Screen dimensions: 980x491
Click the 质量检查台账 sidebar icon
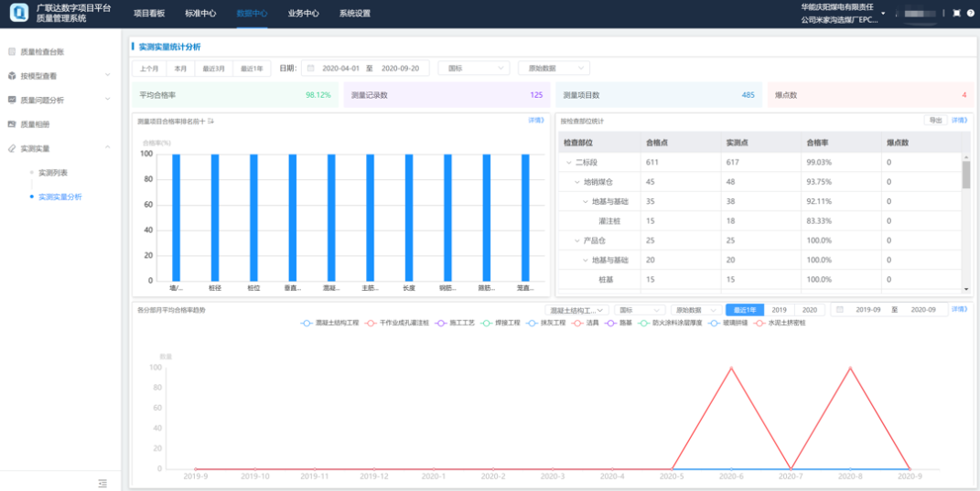12,52
